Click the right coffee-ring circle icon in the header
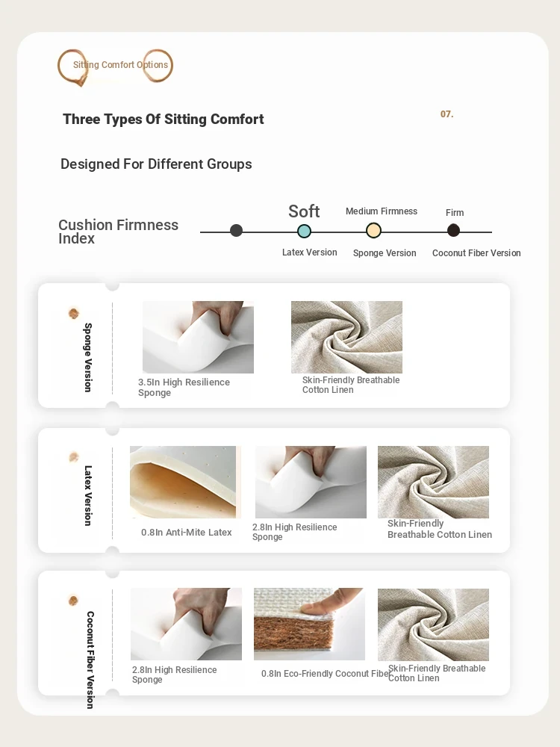The width and height of the screenshot is (560, 747). [x=158, y=65]
